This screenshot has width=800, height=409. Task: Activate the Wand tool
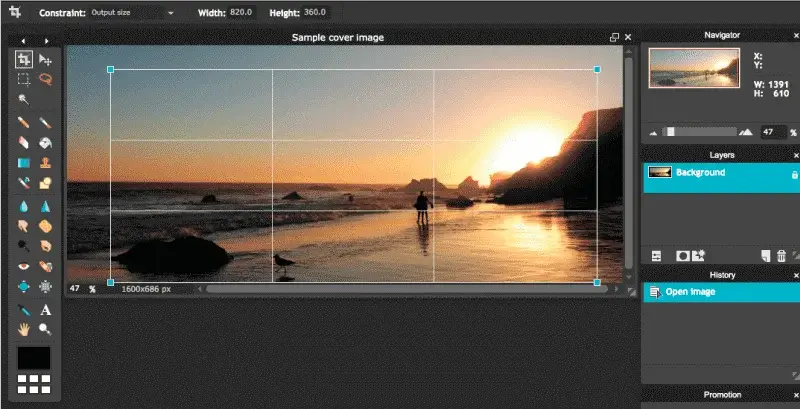coord(23,99)
